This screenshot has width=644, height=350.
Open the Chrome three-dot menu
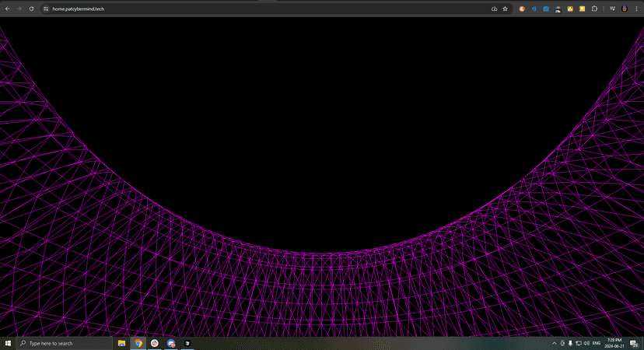636,9
